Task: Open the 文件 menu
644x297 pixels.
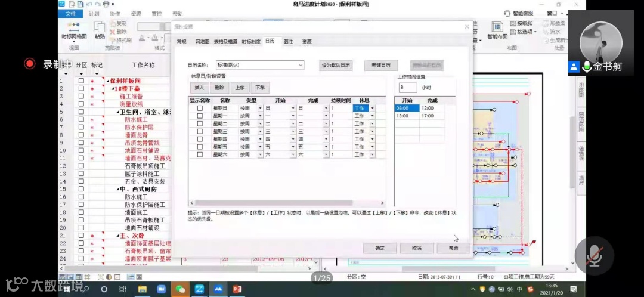Action: (70, 14)
